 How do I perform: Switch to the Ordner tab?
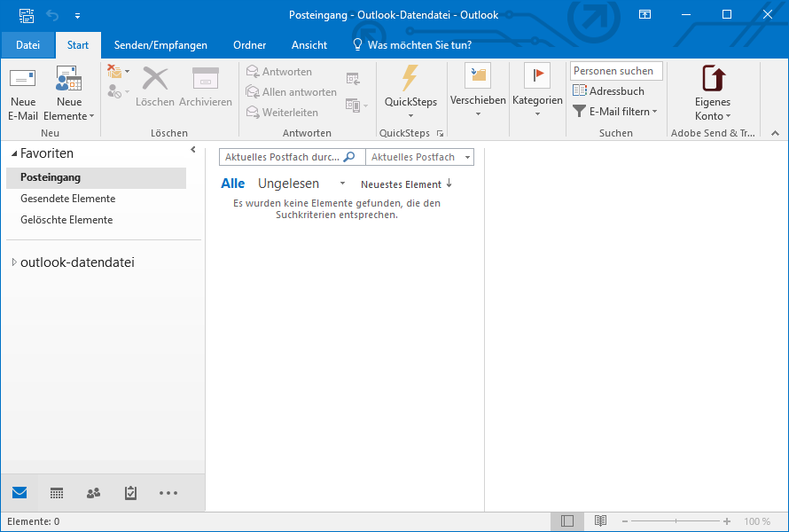[250, 45]
